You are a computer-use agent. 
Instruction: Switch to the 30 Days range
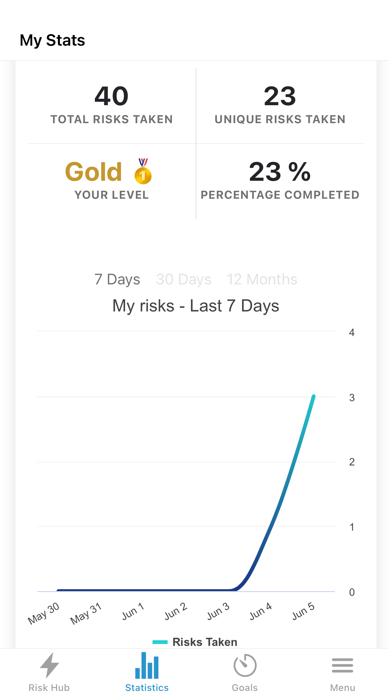click(x=183, y=280)
